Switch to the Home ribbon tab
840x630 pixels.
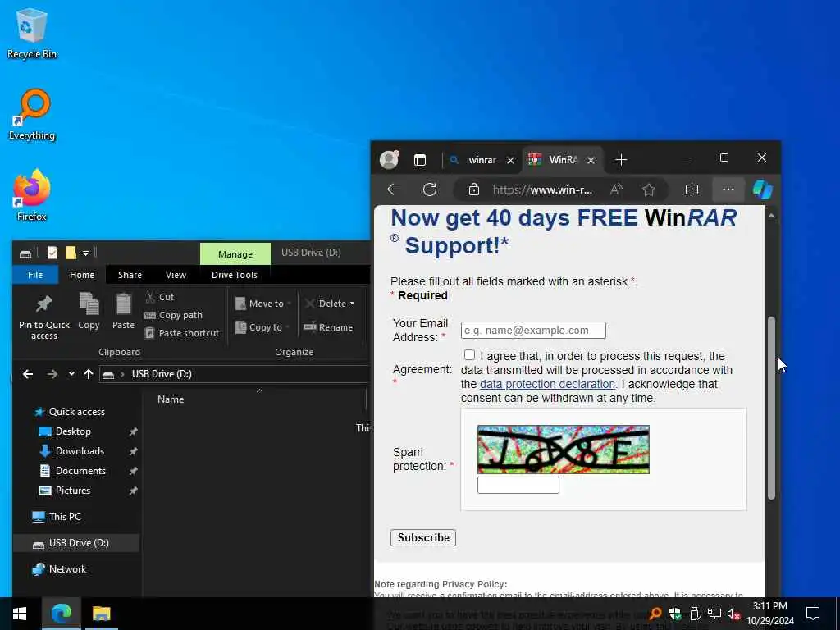(82, 275)
